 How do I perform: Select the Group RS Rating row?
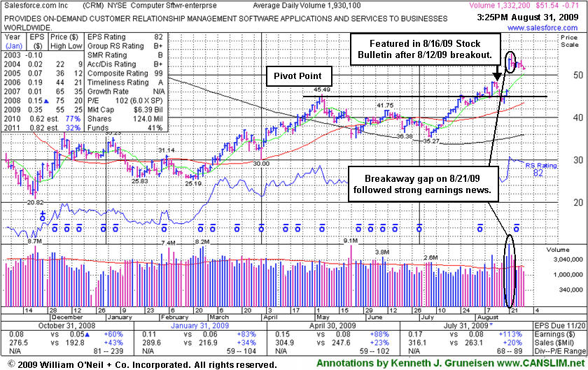[125, 45]
